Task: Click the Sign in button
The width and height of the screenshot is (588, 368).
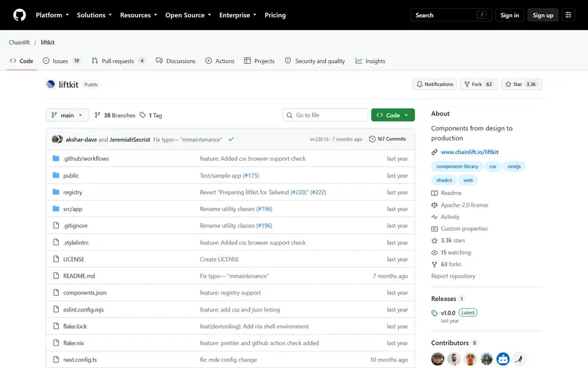Action: click(510, 15)
